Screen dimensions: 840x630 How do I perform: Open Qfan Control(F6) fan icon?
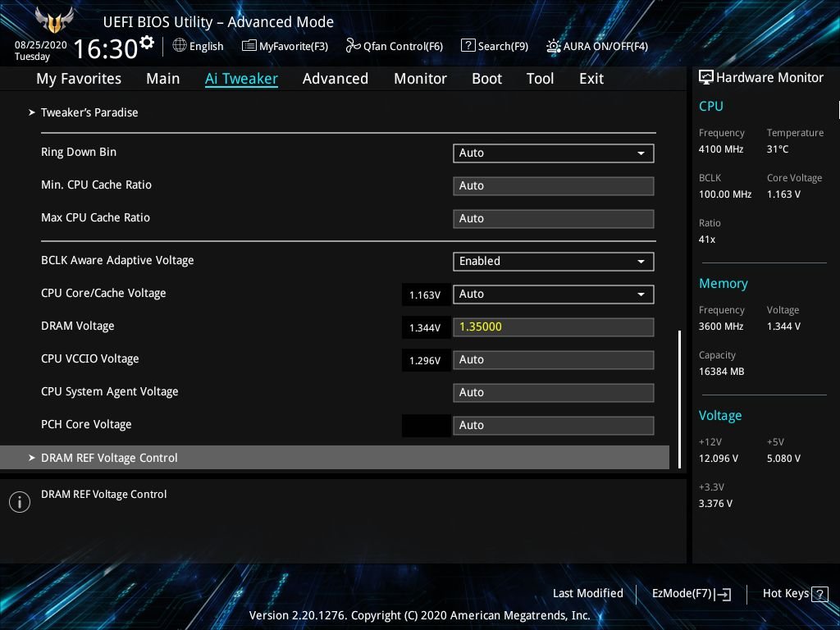[353, 46]
